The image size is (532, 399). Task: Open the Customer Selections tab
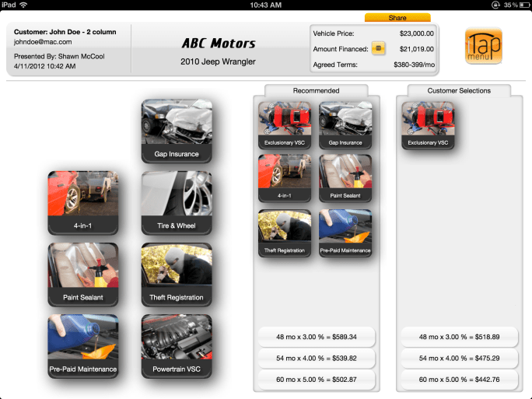click(459, 91)
